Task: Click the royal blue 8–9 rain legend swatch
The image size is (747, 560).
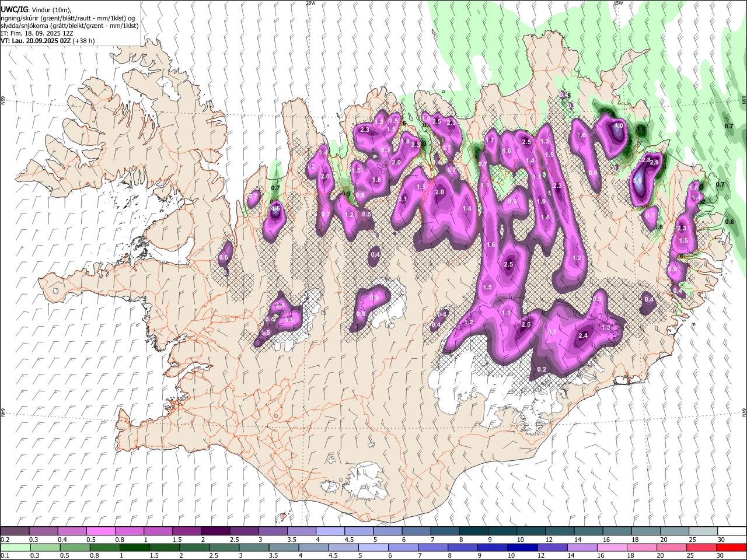Action: click(x=463, y=547)
